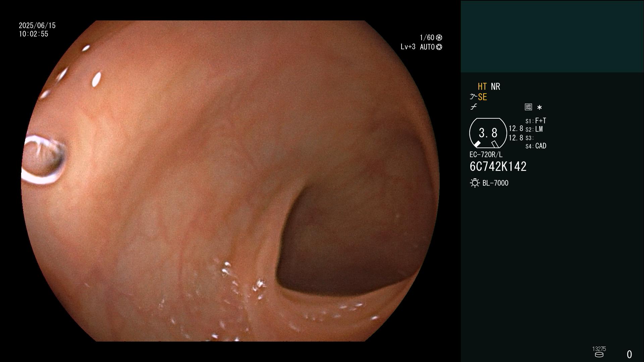Click the tone curve icon below SE
The image size is (644, 362).
(474, 107)
